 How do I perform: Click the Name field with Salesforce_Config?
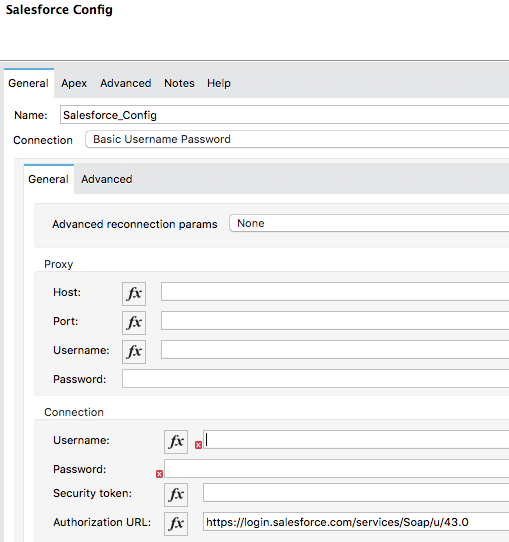tap(284, 115)
